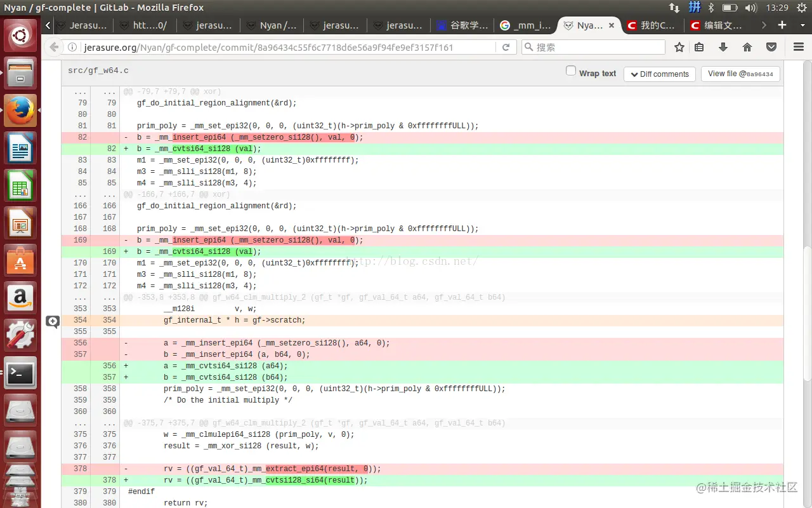Open System Settings from the dock
The height and width of the screenshot is (508, 812).
pos(21,335)
